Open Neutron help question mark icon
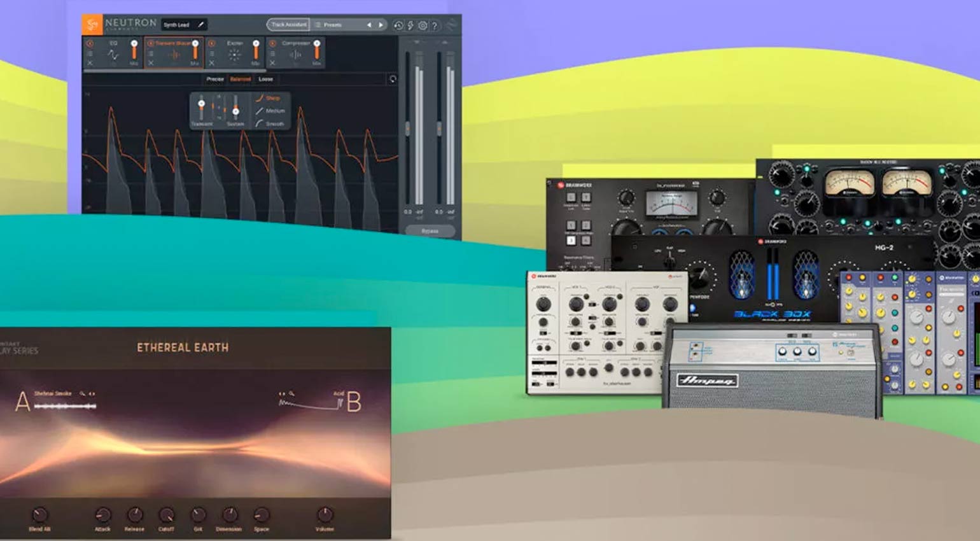 pos(435,25)
